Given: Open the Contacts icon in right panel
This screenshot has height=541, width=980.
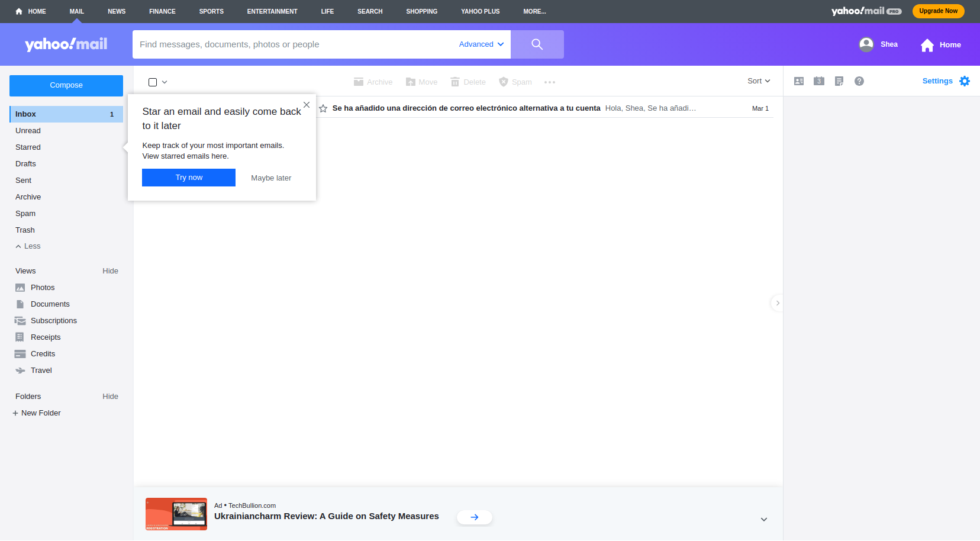Looking at the screenshot, I should pos(799,81).
